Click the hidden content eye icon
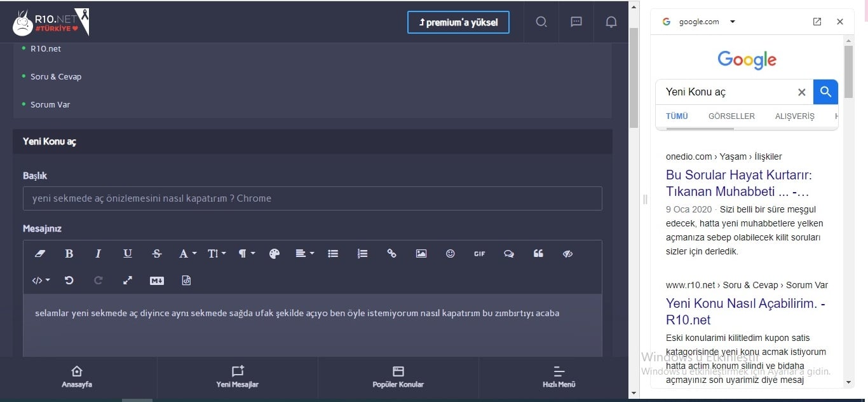This screenshot has height=402, width=868. 568,254
